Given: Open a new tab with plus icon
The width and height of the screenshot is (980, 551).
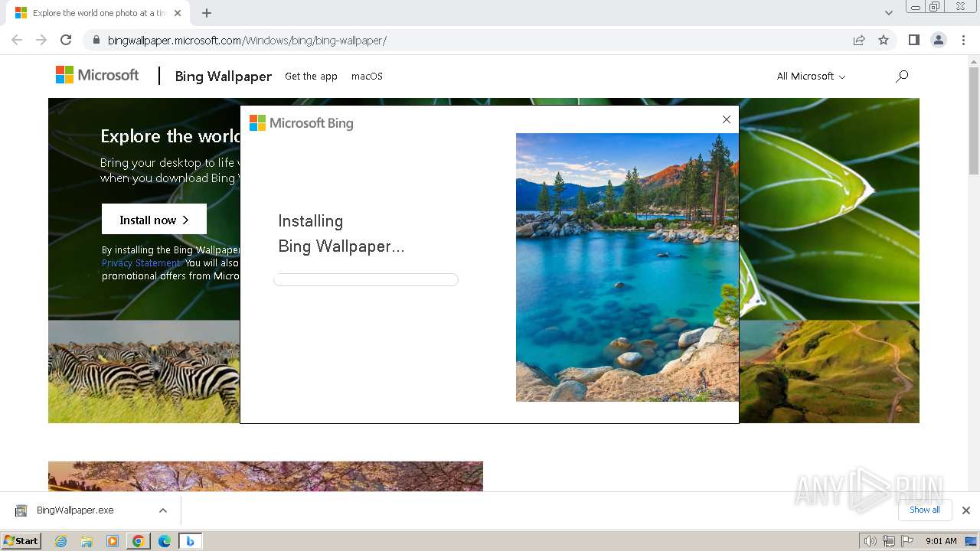Looking at the screenshot, I should point(207,13).
